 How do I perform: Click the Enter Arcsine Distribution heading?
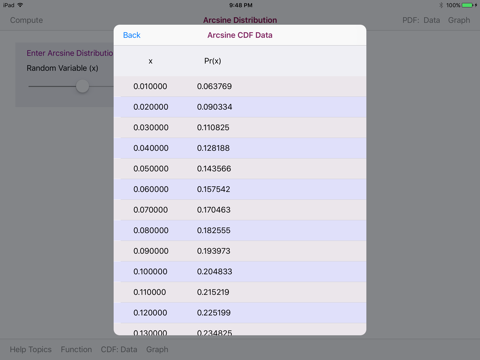pyautogui.click(x=70, y=53)
